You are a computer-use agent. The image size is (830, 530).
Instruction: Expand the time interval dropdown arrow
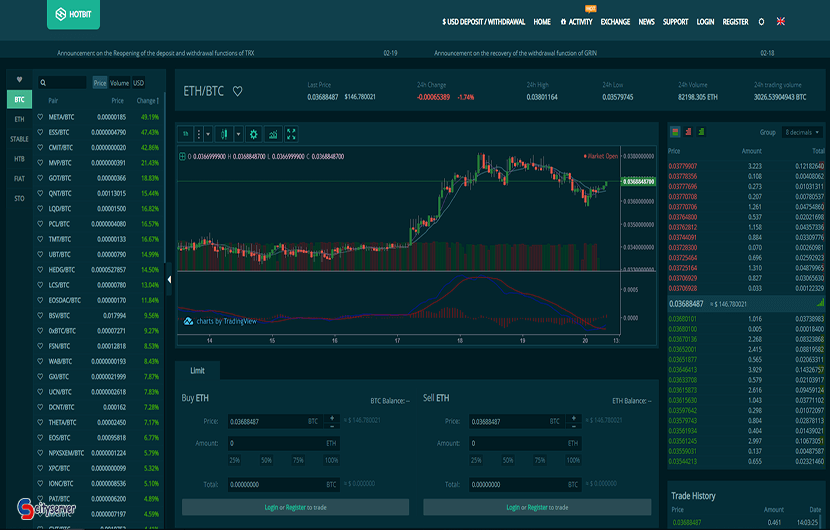pos(208,134)
